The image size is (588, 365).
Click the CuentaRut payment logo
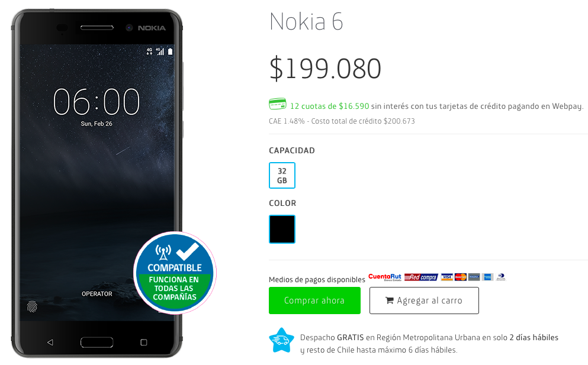click(385, 277)
